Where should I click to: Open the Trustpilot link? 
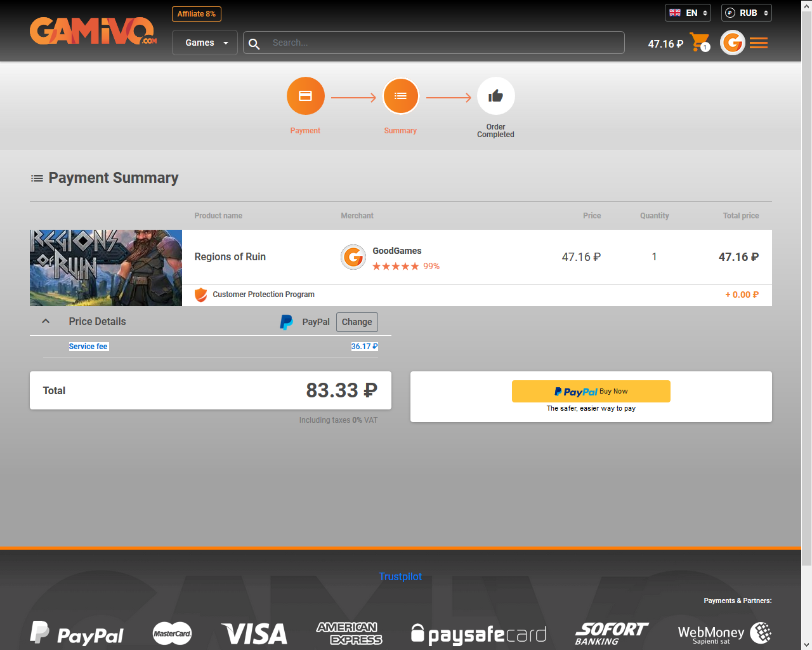(400, 576)
